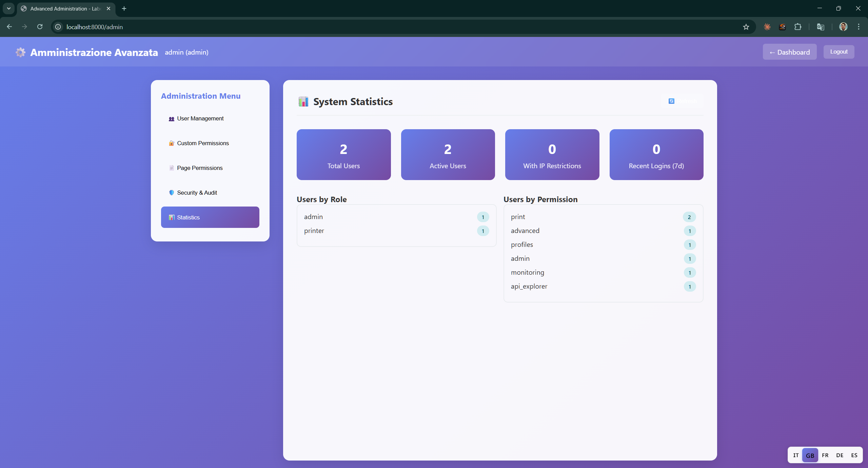Click the stacked layers extension icon

[x=782, y=27]
